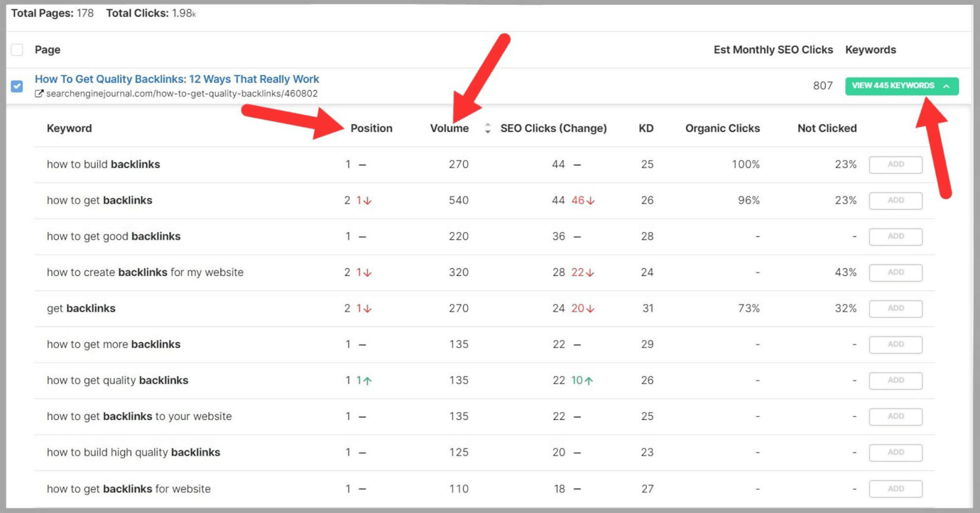Click the Volume column sort arrows
The height and width of the screenshot is (513, 980).
(x=488, y=128)
